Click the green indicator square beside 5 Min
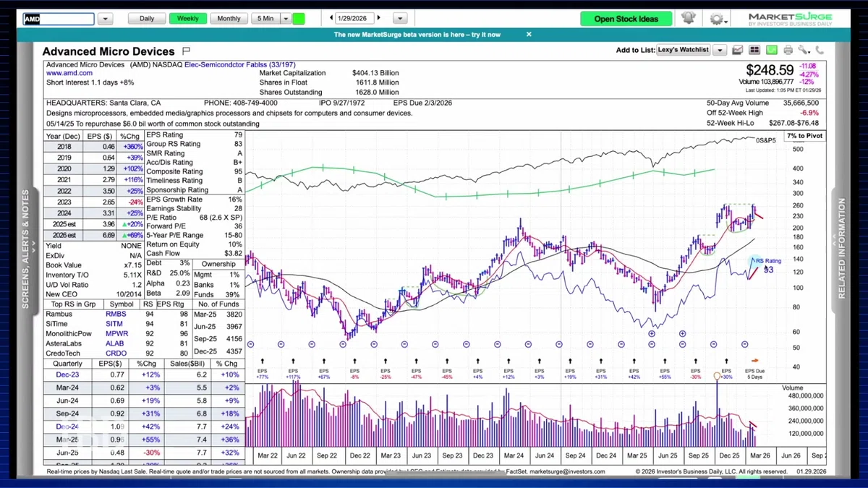 tap(299, 19)
